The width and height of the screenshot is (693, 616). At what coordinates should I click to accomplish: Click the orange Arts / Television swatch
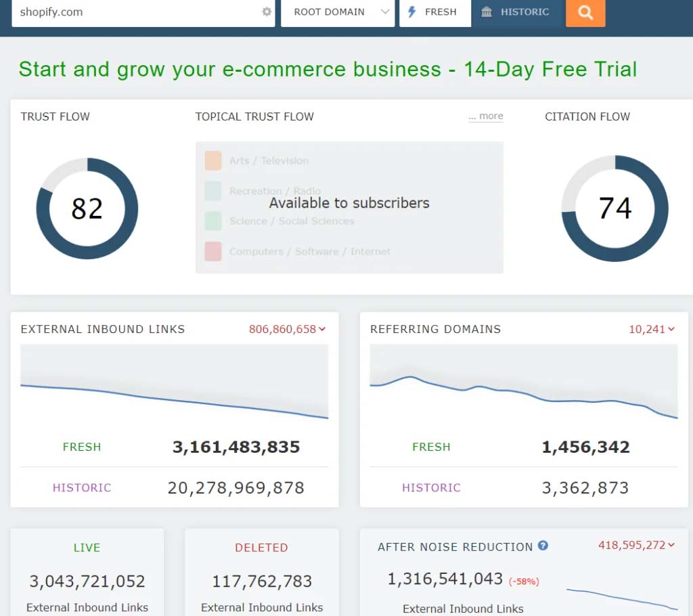coord(213,161)
